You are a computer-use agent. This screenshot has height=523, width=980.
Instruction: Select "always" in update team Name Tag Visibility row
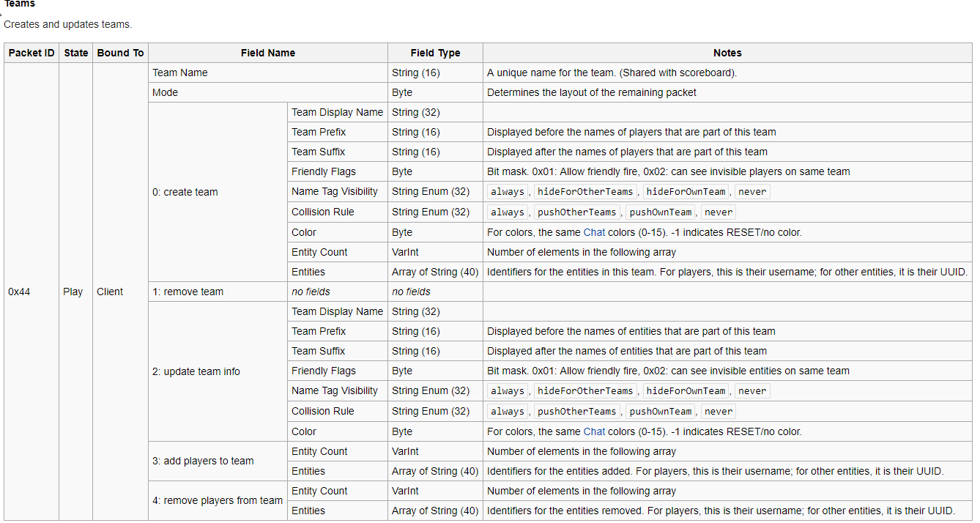coord(508,391)
